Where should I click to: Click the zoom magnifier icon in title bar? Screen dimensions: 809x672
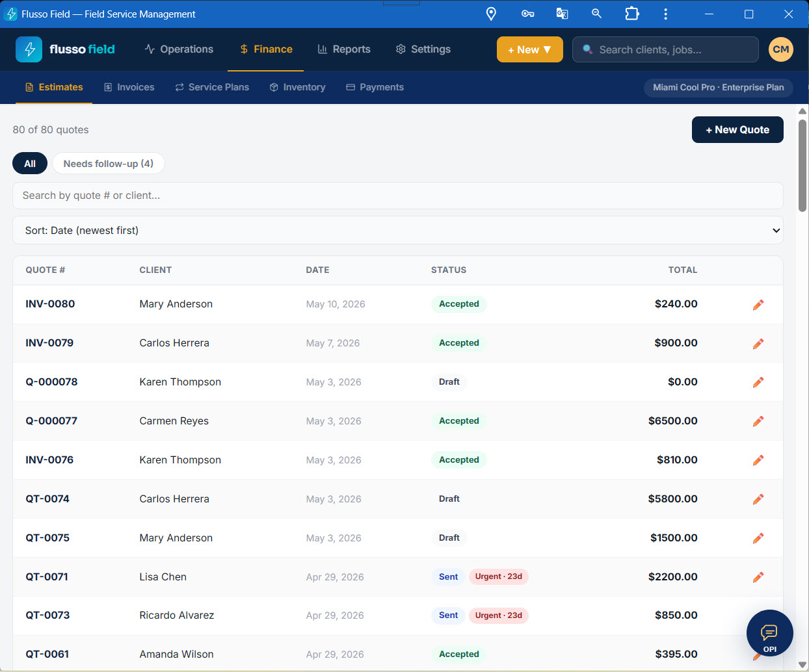596,14
